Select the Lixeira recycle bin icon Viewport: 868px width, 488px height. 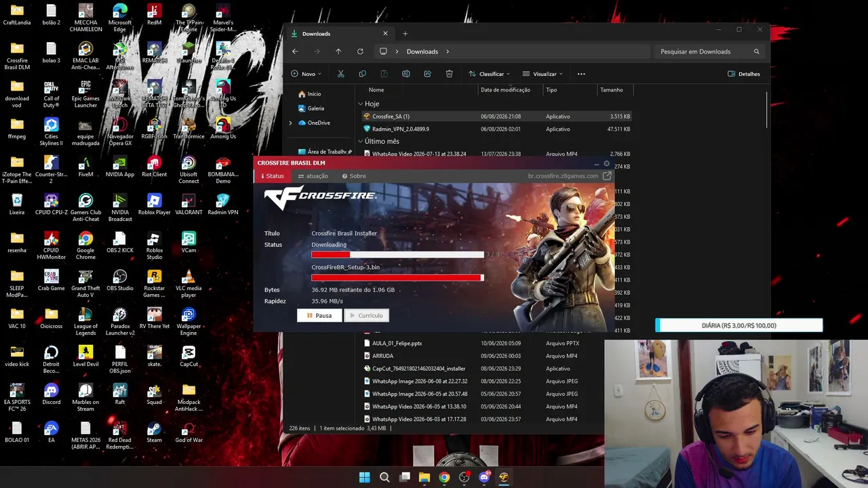pos(17,205)
